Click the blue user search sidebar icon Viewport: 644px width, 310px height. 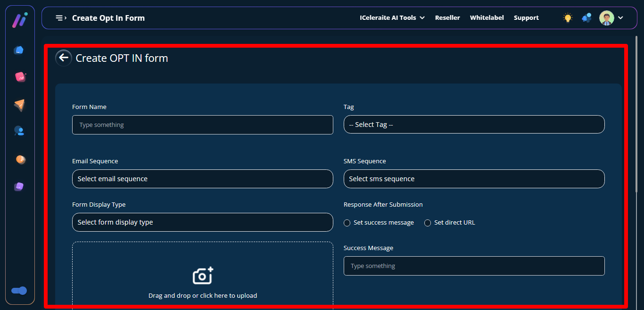[19, 131]
